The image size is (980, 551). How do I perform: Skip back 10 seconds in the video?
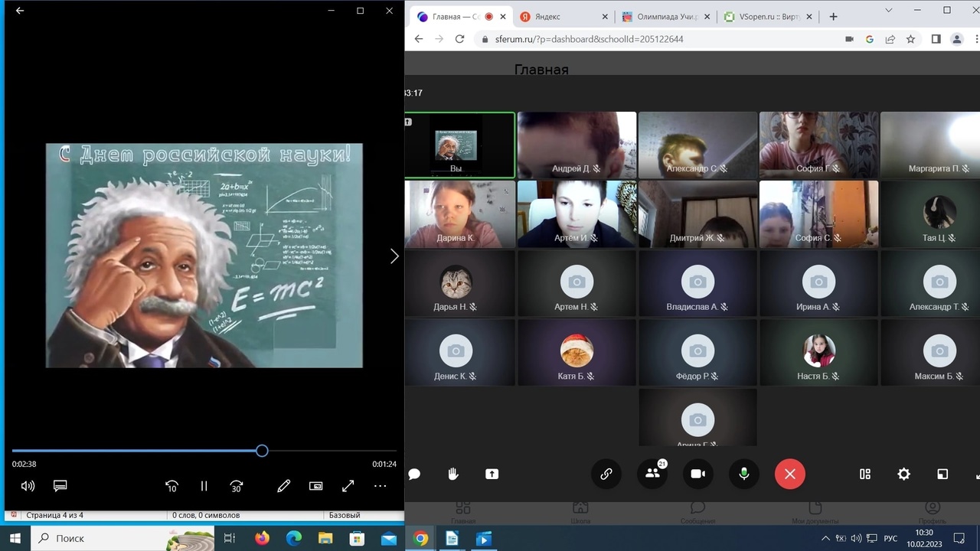(x=172, y=486)
